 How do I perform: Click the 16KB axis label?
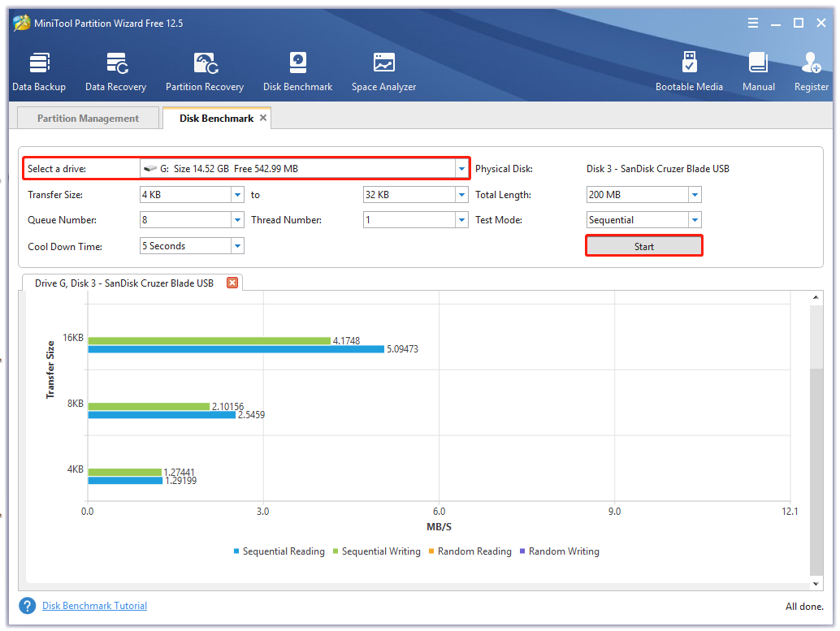(73, 338)
